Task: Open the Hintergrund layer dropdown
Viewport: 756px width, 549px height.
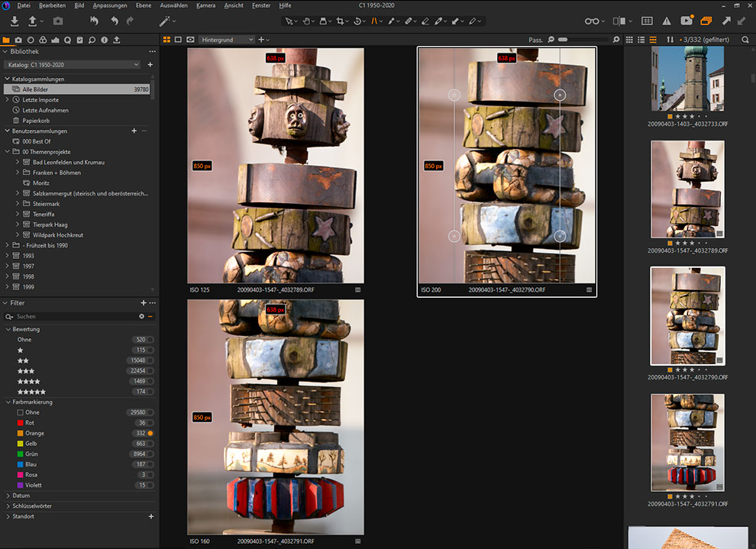Action: 227,40
